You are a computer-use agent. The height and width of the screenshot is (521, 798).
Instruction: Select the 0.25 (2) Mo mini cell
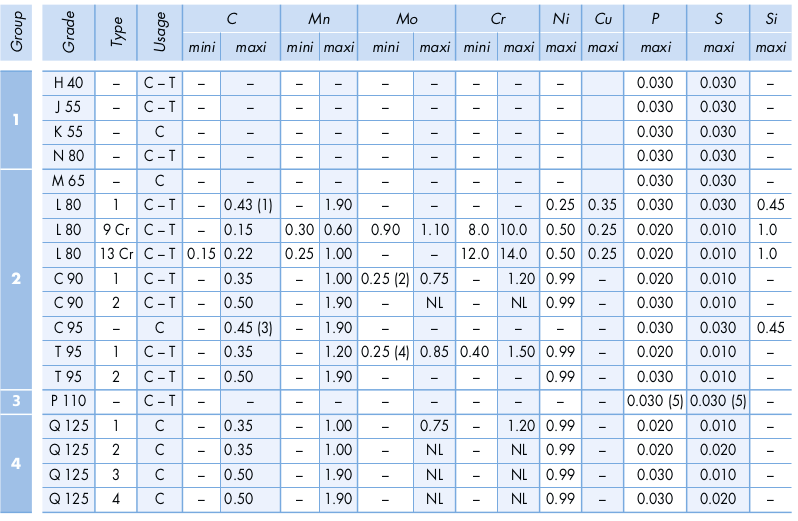(385, 279)
